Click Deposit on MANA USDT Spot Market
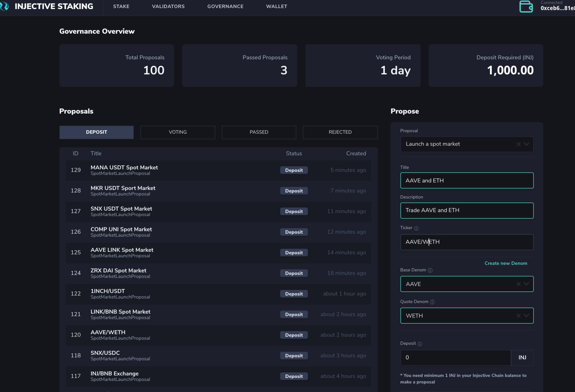This screenshot has width=575, height=392. point(294,170)
